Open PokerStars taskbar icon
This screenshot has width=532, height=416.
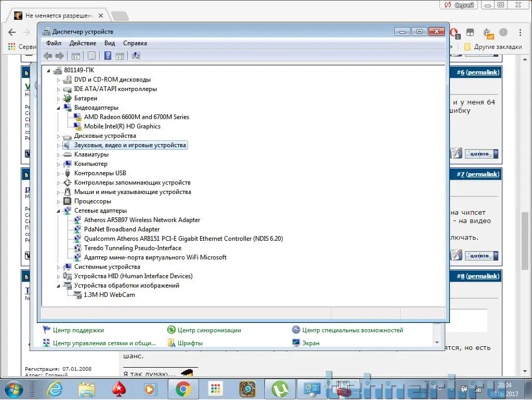coord(118,389)
